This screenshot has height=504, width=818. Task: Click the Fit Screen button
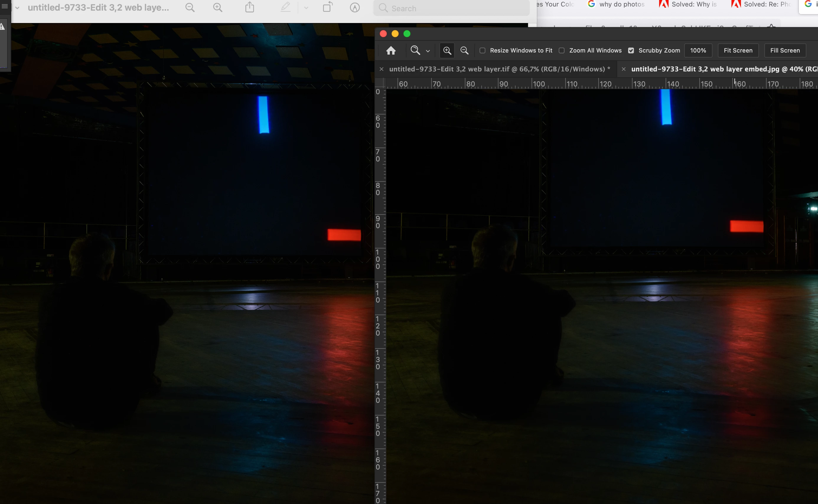(x=738, y=50)
